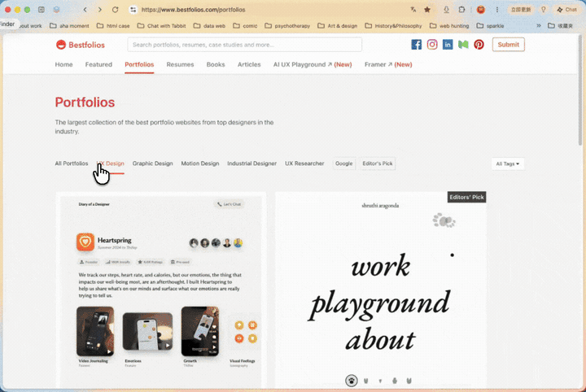Open browser downloads icon
Viewport: 586px width, 392px height.
446,10
